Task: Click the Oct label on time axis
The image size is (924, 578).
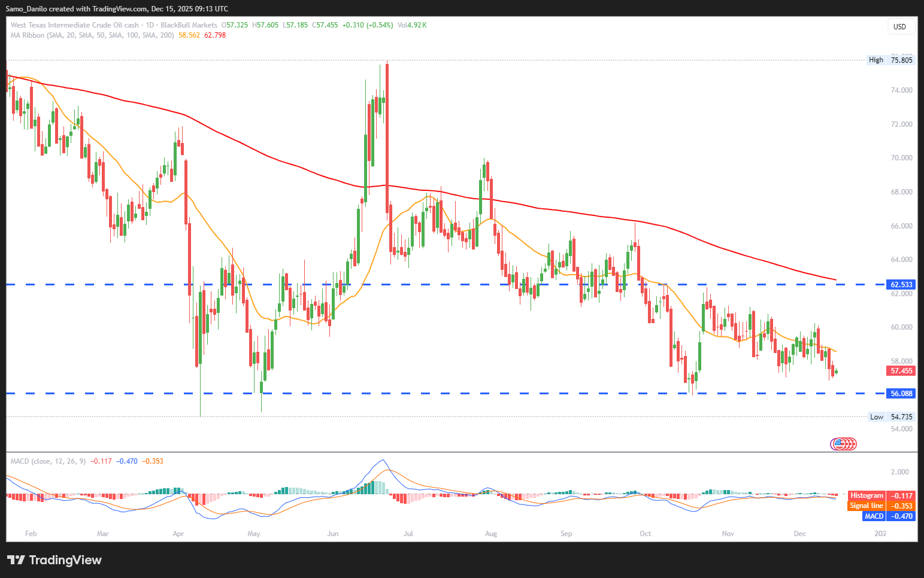Action: coord(645,534)
